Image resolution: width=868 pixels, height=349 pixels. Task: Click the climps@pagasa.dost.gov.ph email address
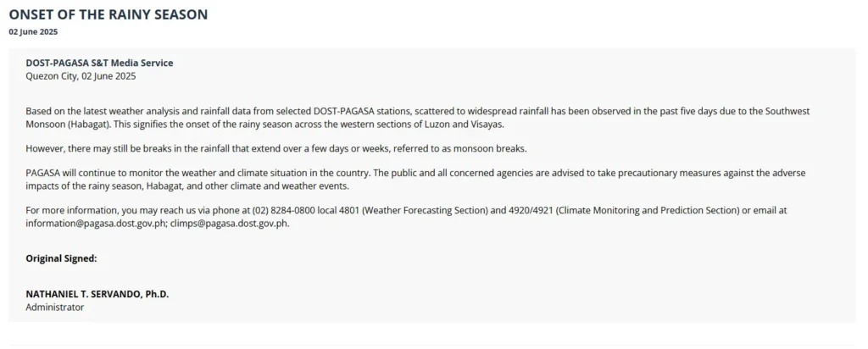tap(230, 224)
